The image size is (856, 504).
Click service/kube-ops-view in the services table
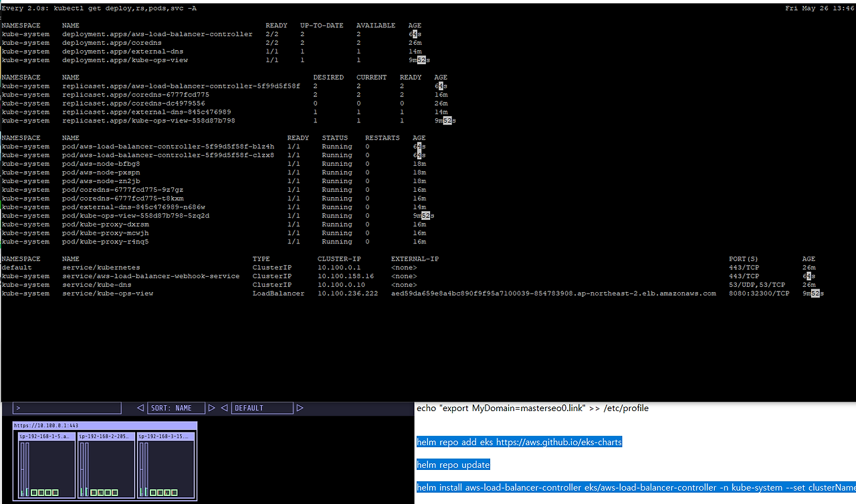107,293
